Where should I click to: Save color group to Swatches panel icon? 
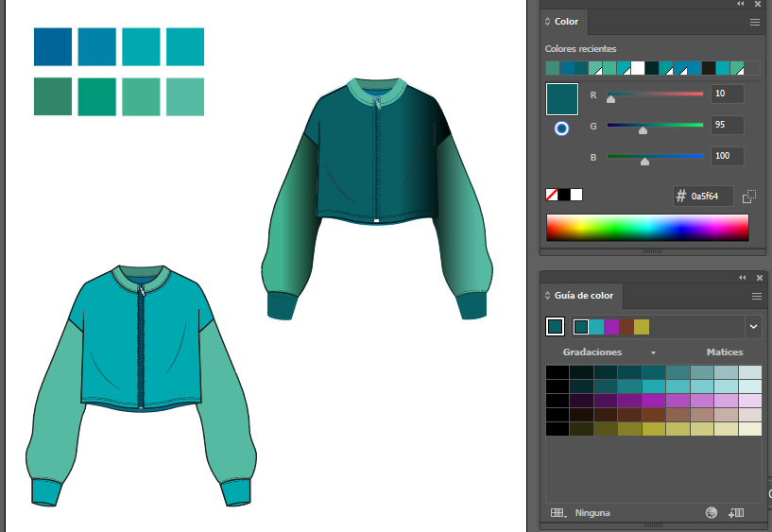pos(736,513)
